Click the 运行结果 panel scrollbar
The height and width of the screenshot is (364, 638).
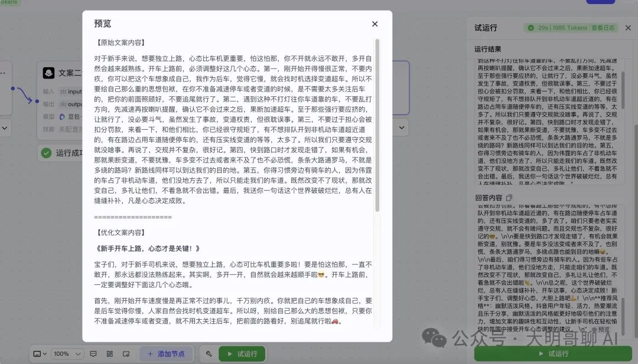pos(623,87)
